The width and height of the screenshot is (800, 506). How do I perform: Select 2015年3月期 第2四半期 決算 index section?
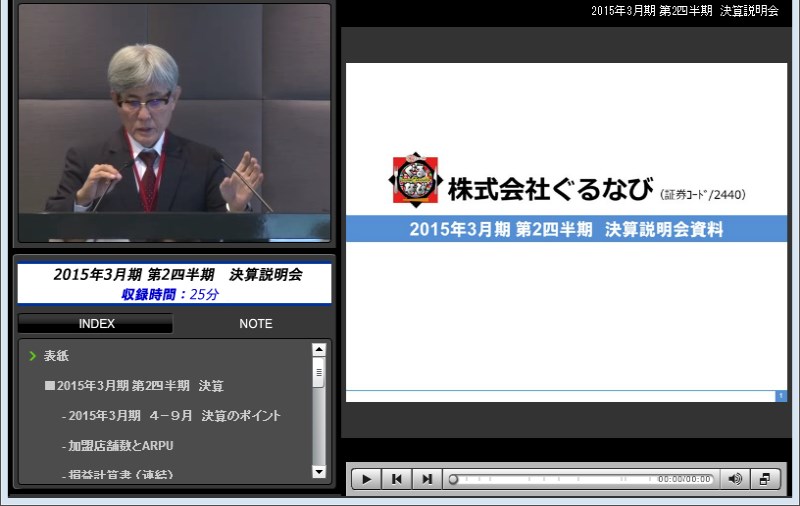pyautogui.click(x=135, y=386)
